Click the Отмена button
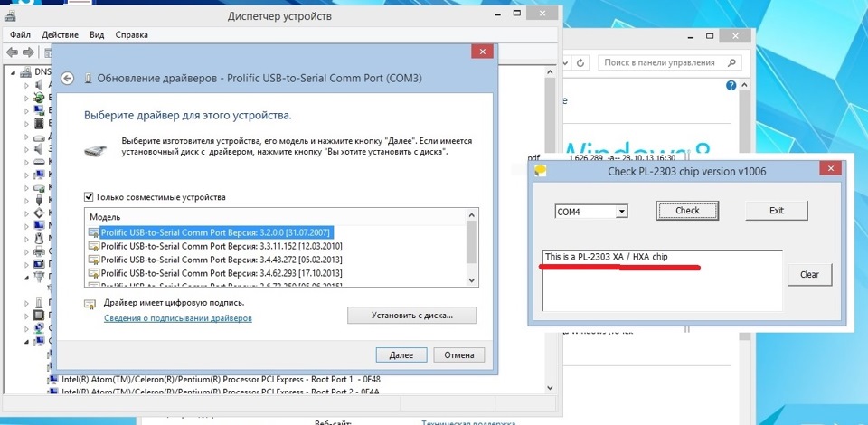The height and width of the screenshot is (425, 868). point(459,355)
